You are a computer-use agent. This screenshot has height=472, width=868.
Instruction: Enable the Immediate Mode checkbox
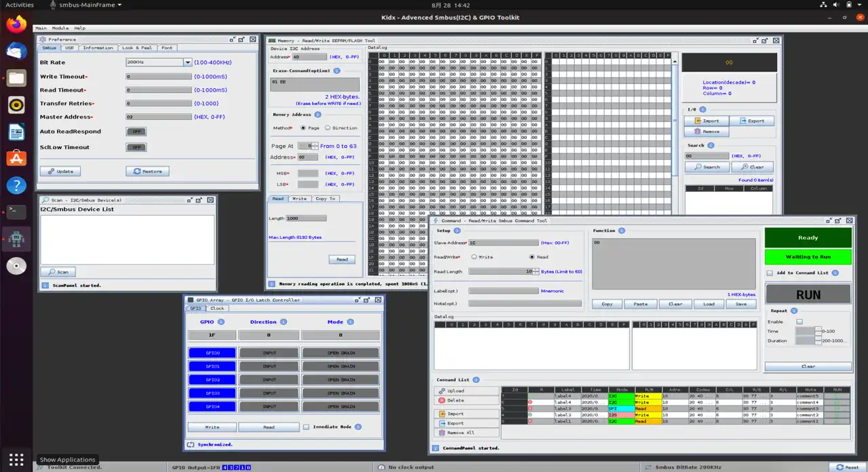point(307,427)
